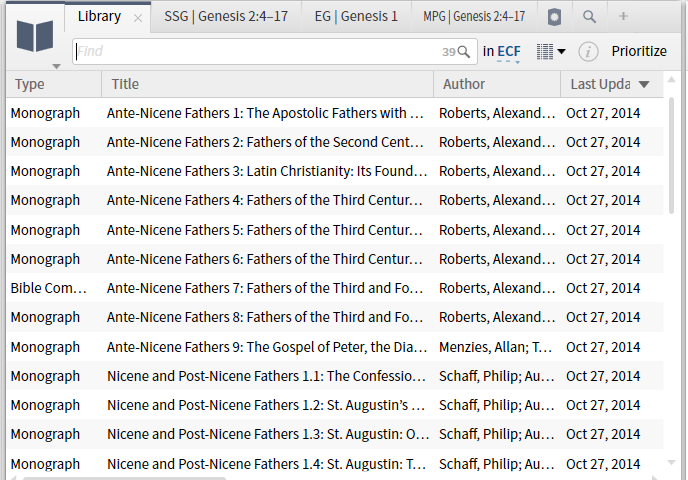Select Nicene and Post-Nicene Fathers 1.3

coord(268,434)
